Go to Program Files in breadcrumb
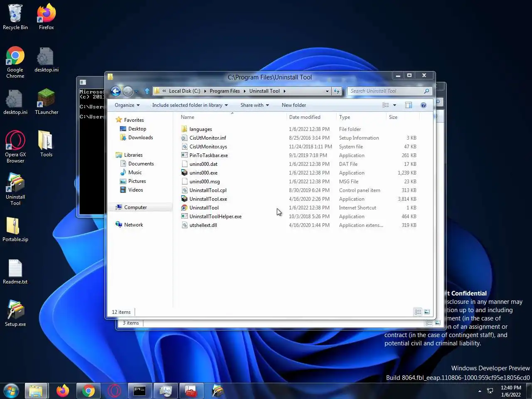 click(x=224, y=91)
